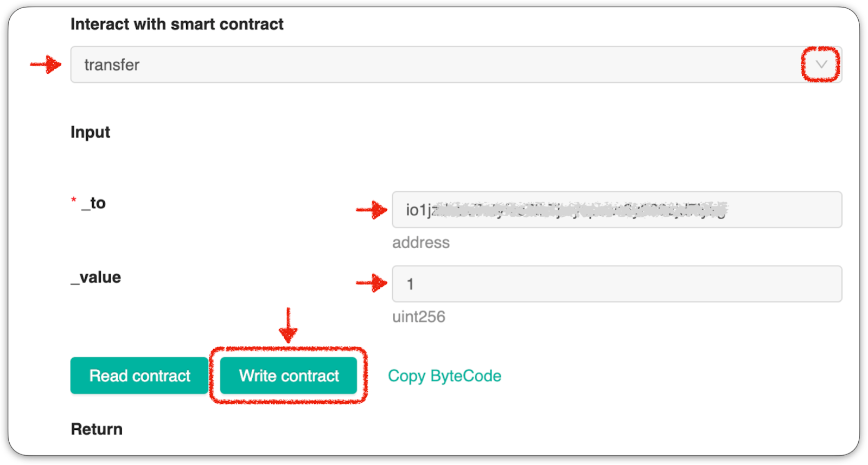Viewport: 868px width, 465px height.
Task: Click the _to field label
Action: 93,203
